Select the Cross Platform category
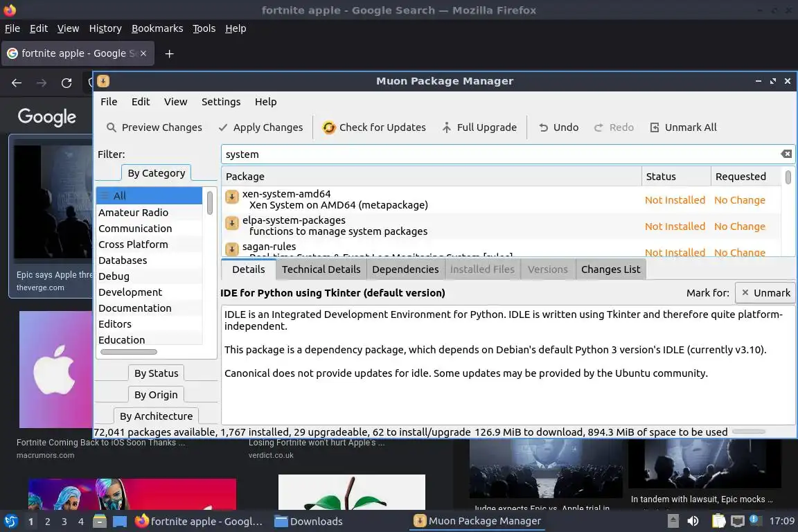 click(149, 245)
